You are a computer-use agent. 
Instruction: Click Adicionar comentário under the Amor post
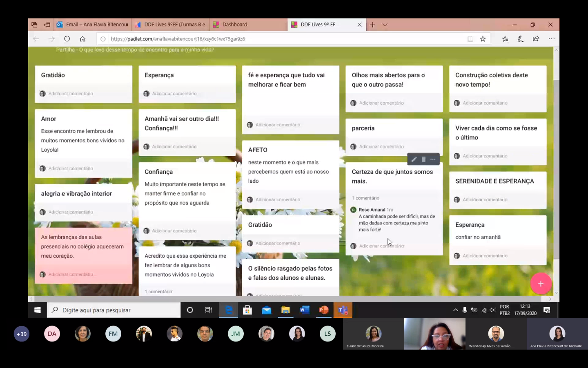[x=71, y=168]
